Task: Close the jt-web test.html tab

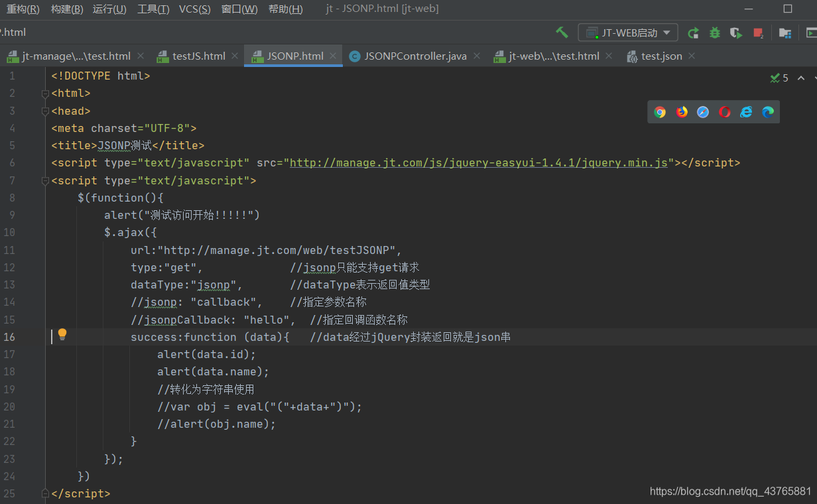Action: pyautogui.click(x=609, y=56)
